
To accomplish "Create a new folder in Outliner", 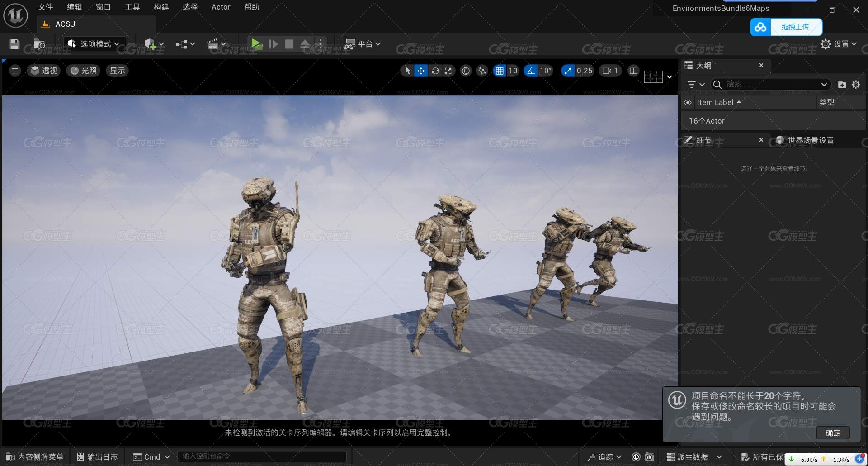I will pyautogui.click(x=842, y=84).
